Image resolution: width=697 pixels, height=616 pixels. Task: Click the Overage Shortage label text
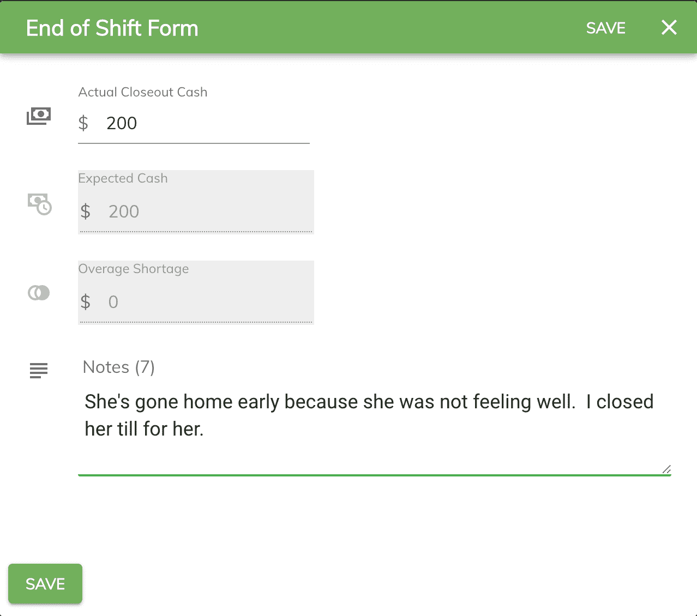(134, 269)
